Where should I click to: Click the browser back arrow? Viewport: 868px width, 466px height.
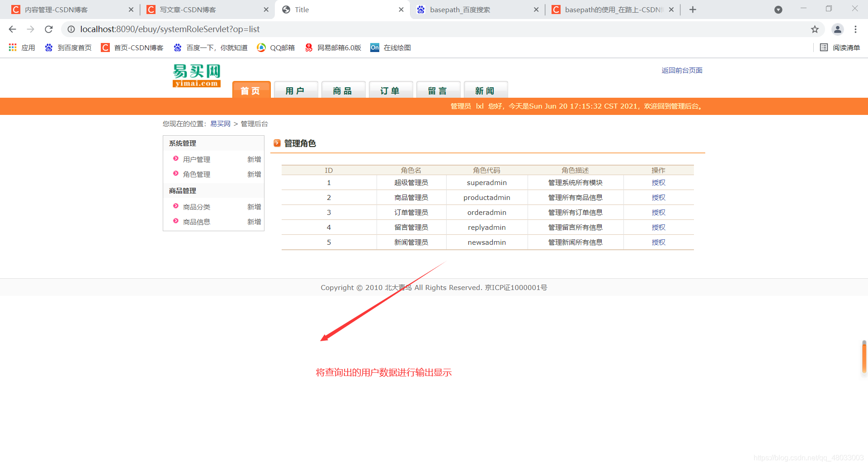pos(12,29)
